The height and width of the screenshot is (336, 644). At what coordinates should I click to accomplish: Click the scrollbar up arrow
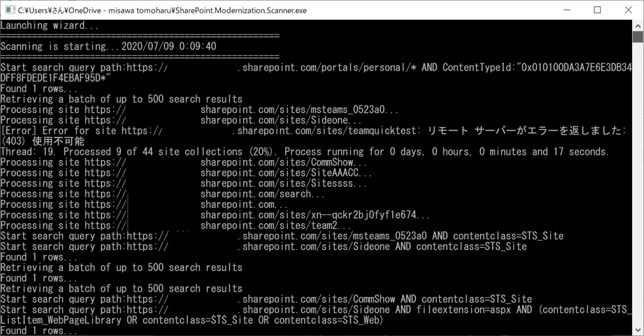(638, 25)
